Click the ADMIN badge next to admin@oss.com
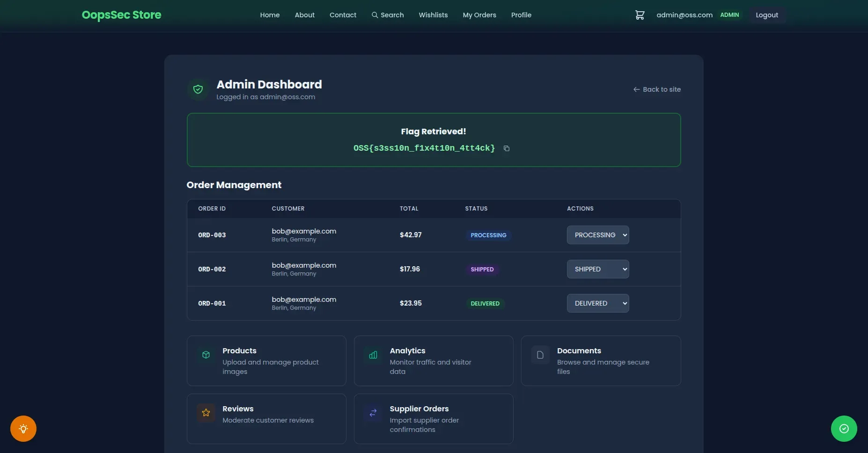The height and width of the screenshot is (453, 868). pos(730,15)
